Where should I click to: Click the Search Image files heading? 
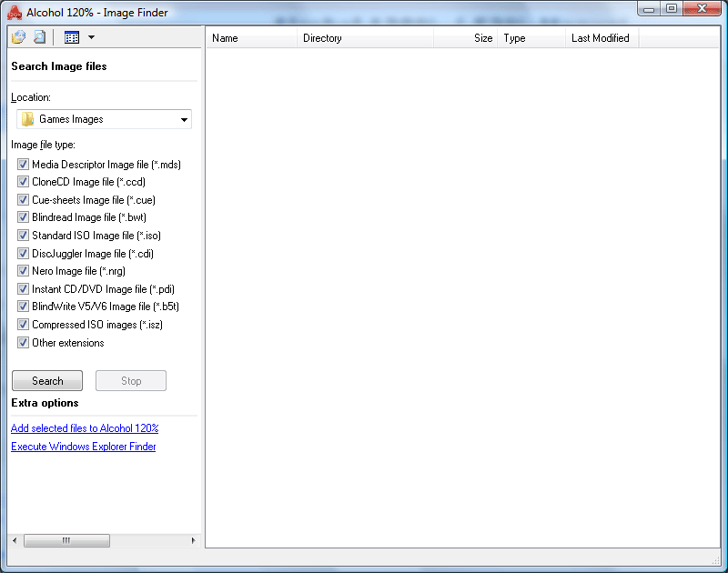pos(59,66)
